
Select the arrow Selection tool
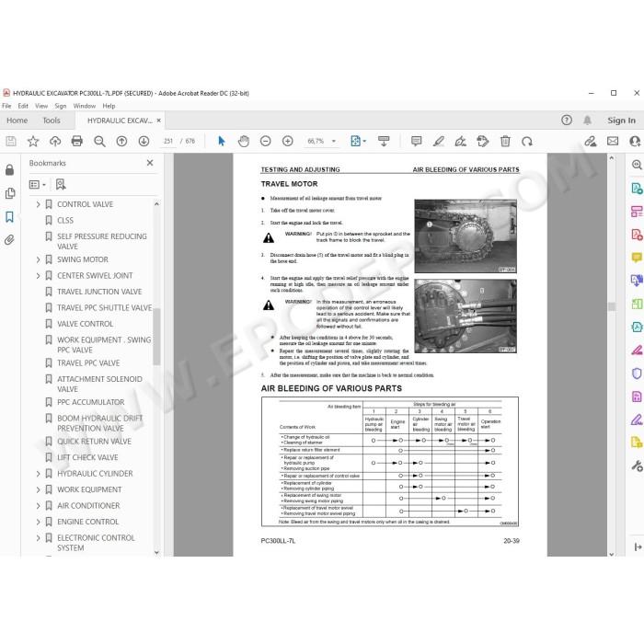[x=222, y=142]
